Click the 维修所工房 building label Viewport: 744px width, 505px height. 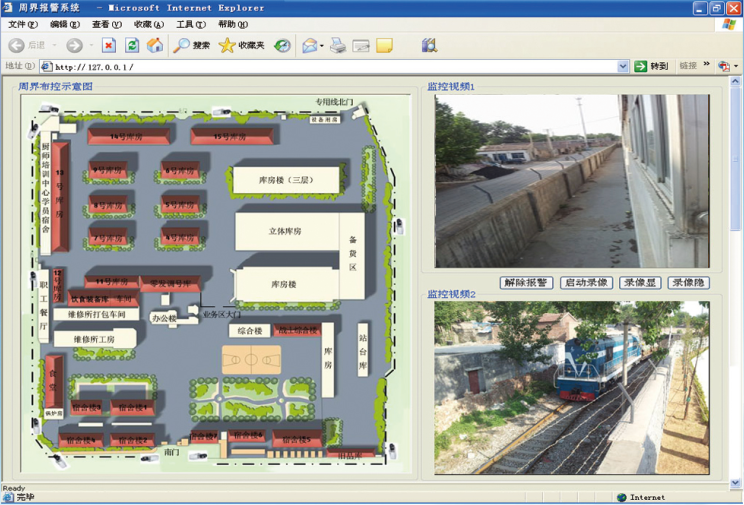[94, 339]
